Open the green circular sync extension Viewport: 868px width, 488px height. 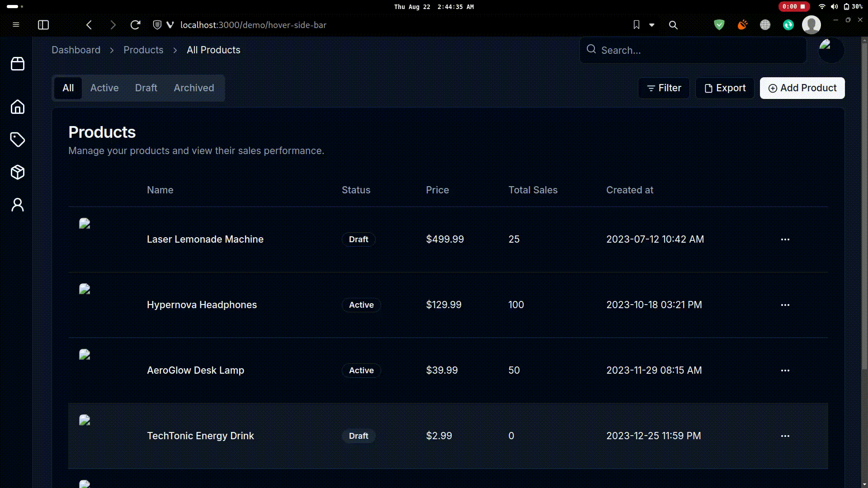click(x=788, y=25)
